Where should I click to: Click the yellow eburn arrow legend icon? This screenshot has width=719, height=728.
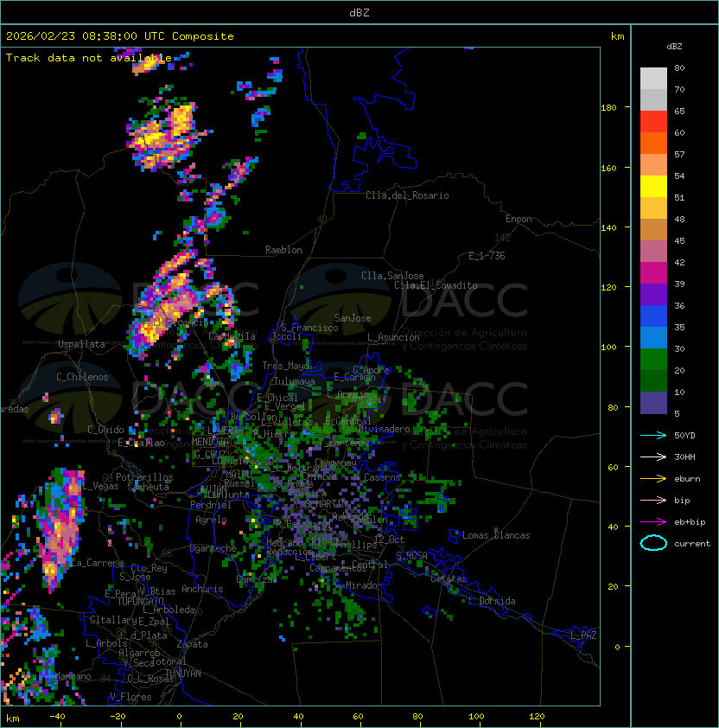pyautogui.click(x=653, y=479)
